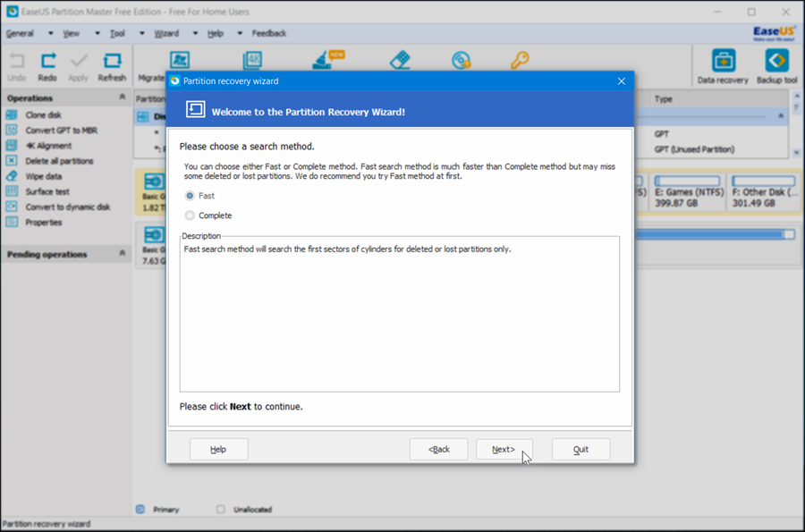Click the Wipe data sidebar icon
The image size is (805, 532).
coord(12,176)
